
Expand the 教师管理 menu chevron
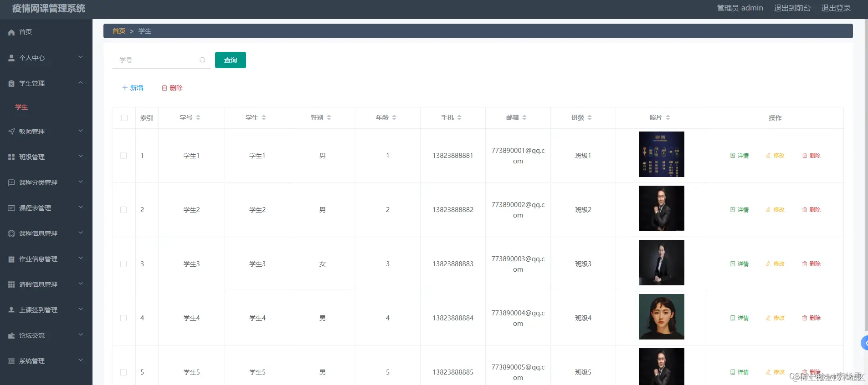pyautogui.click(x=81, y=131)
